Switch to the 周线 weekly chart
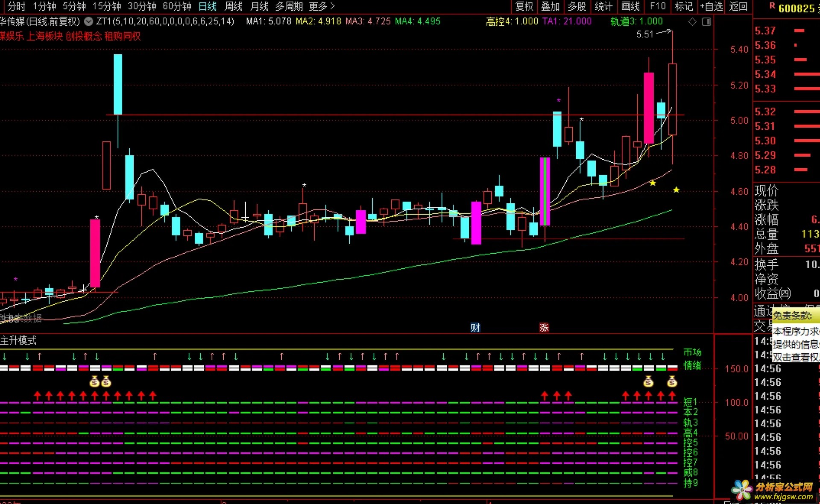The width and height of the screenshot is (820, 504). click(x=234, y=6)
